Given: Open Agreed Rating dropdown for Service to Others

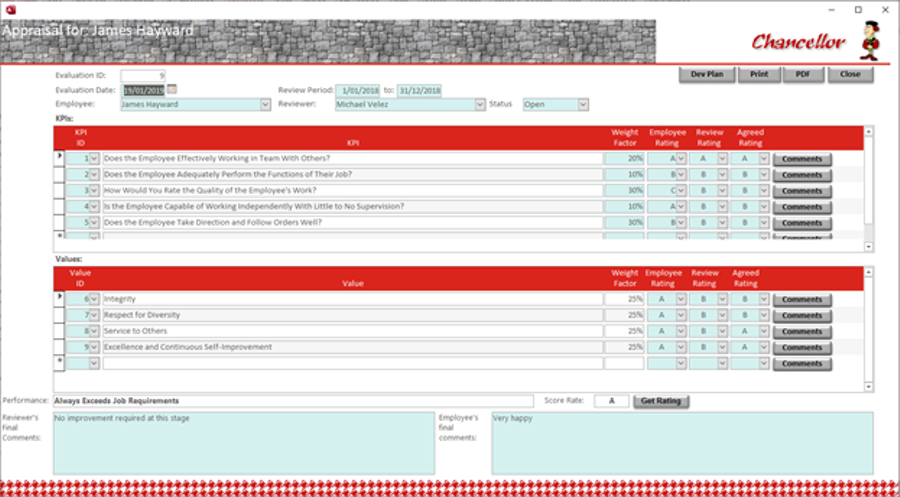Looking at the screenshot, I should click(x=764, y=331).
